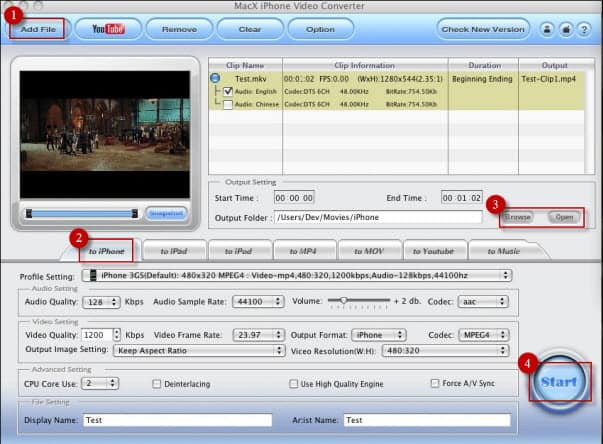Screen dimensions: 603x444
Task: Click the user account icon
Action: click(547, 29)
